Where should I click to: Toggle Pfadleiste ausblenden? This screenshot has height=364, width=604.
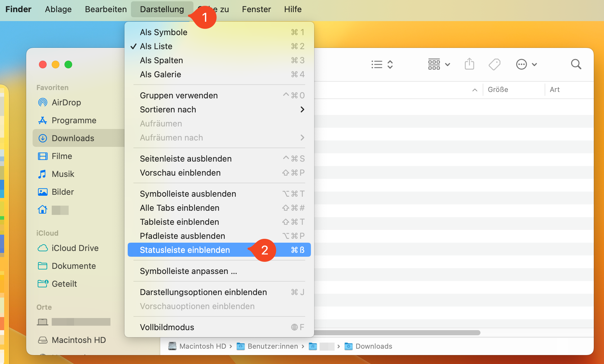point(219,236)
